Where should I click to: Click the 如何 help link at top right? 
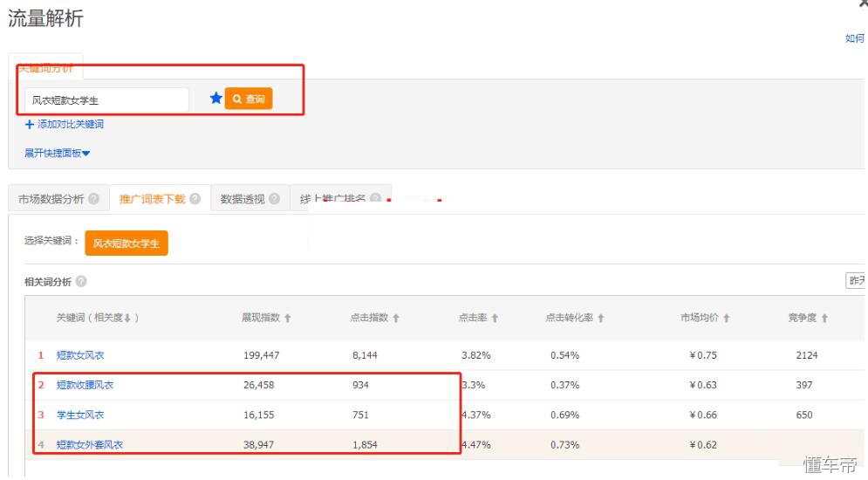(x=855, y=38)
